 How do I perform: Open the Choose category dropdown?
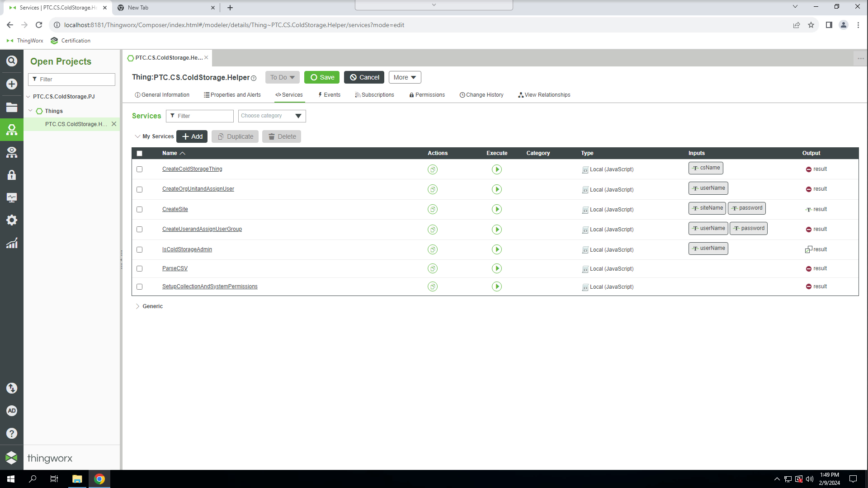(x=272, y=116)
